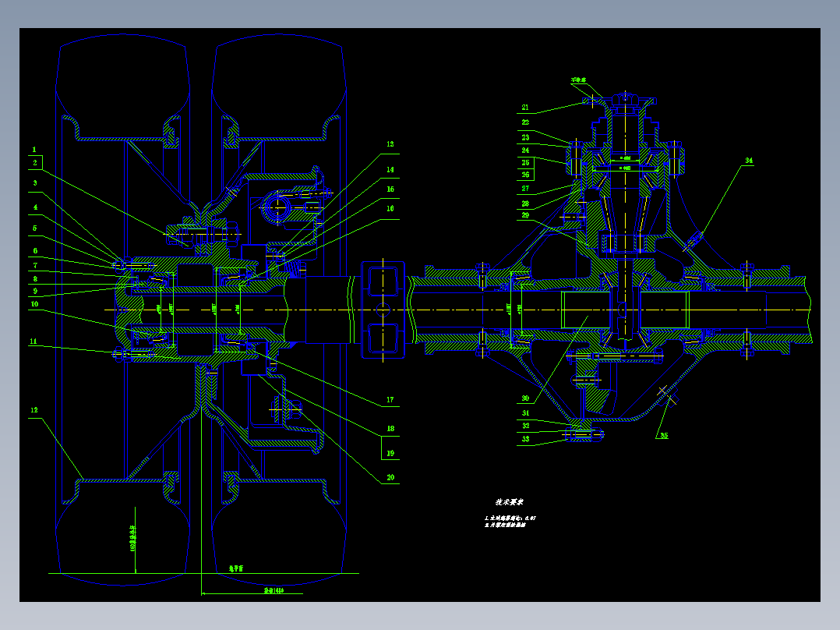Viewport: 840px width, 630px height.
Task: Select part callout number 14
Action: (x=390, y=169)
